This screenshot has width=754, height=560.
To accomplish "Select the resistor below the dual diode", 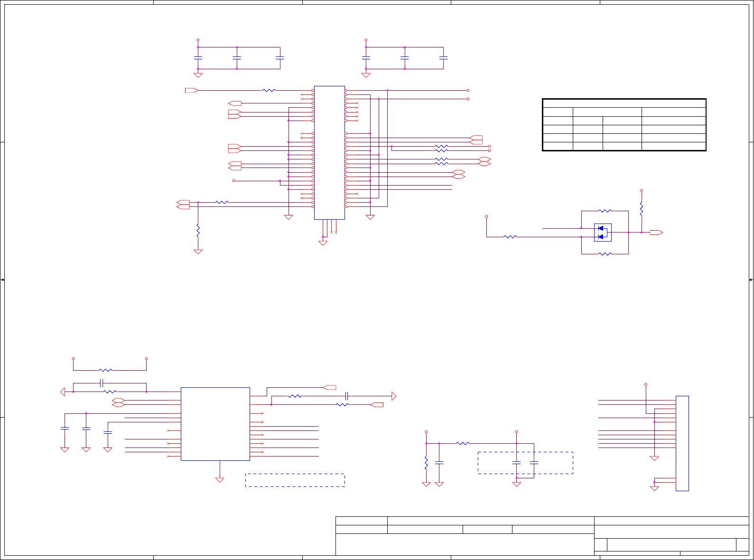I will [605, 254].
